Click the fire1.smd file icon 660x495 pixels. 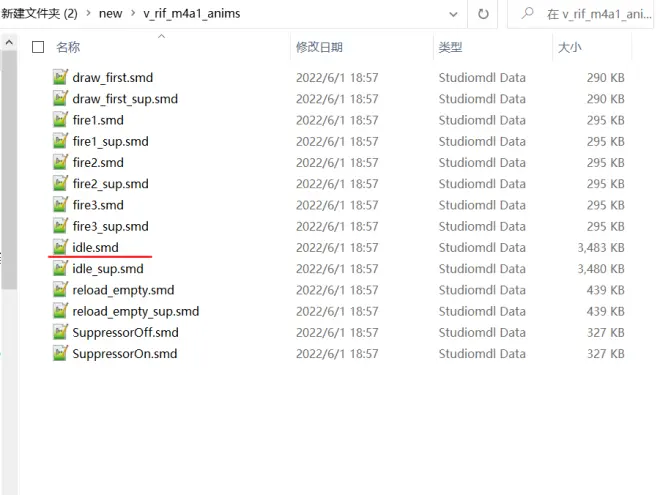coord(60,120)
